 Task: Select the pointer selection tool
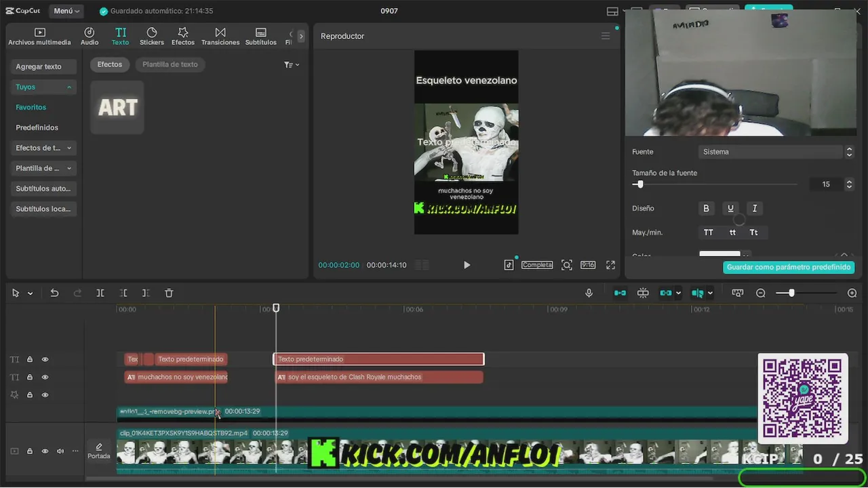(16, 293)
